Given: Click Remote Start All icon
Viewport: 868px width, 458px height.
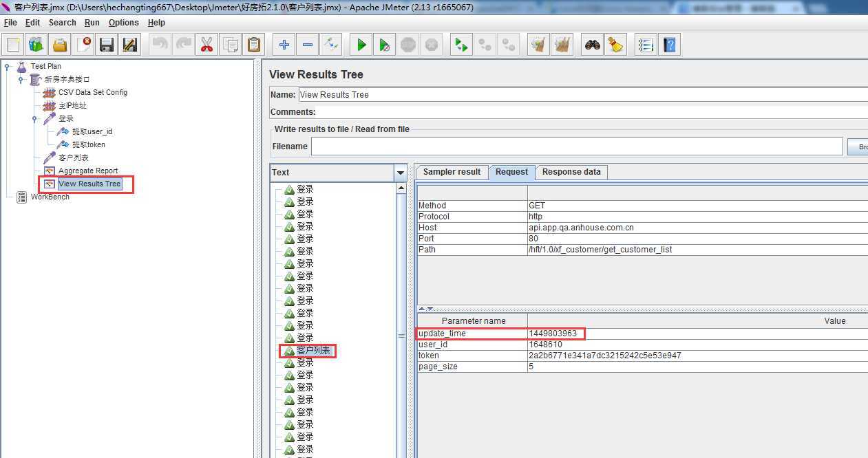Looking at the screenshot, I should (x=462, y=45).
